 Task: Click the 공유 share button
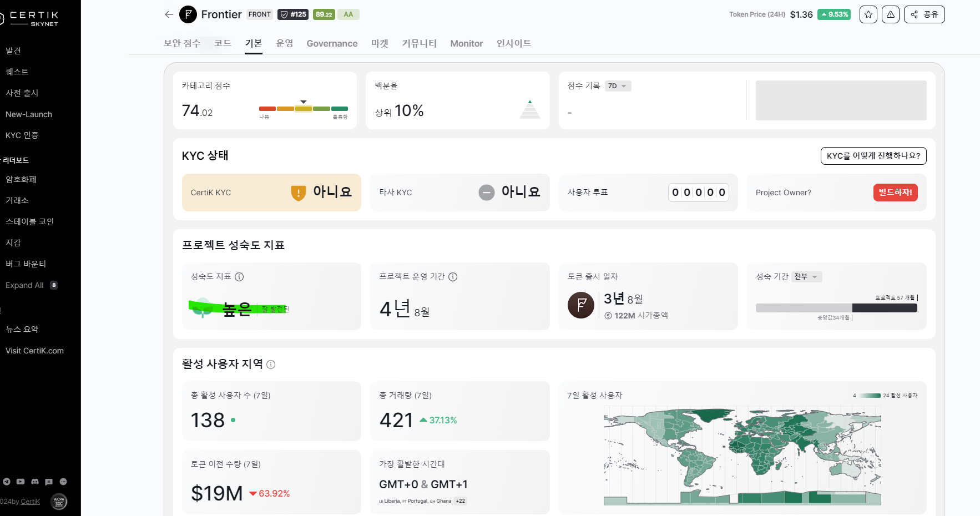[x=925, y=14]
